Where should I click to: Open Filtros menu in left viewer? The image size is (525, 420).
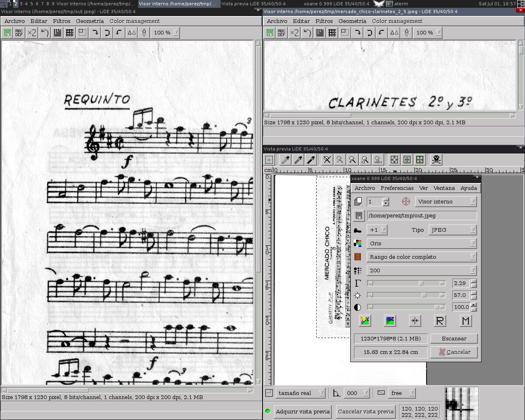(x=62, y=21)
